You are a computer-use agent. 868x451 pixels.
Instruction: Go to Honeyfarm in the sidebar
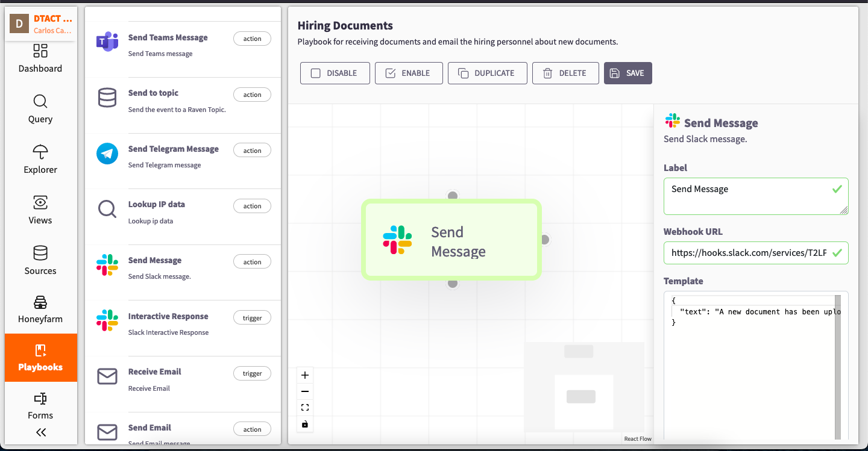40,309
